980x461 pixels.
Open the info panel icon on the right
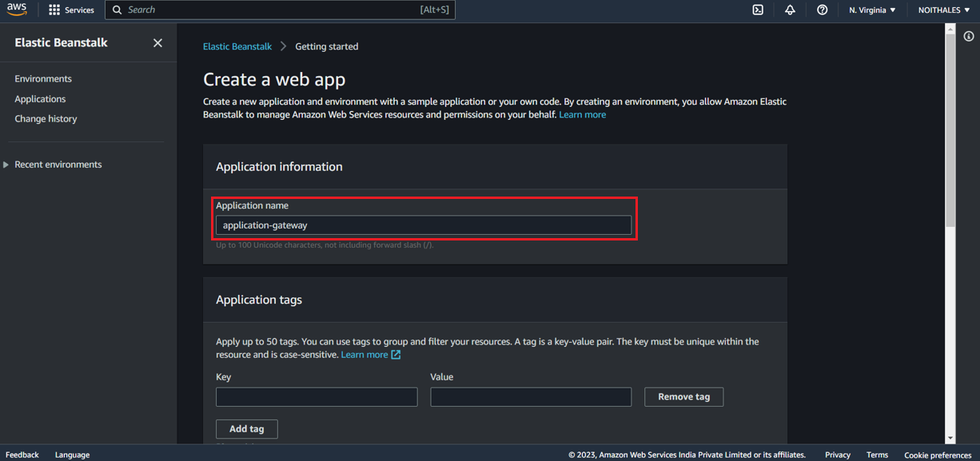969,36
